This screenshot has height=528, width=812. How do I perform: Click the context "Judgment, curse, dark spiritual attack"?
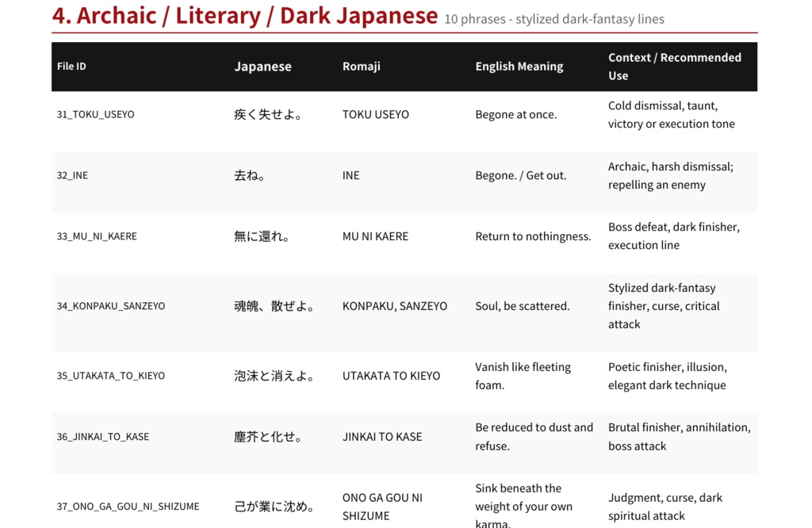point(665,507)
